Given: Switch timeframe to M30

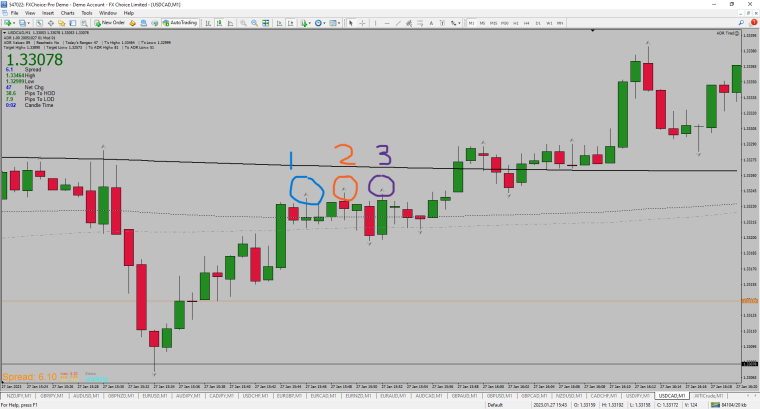Looking at the screenshot, I should pos(505,23).
